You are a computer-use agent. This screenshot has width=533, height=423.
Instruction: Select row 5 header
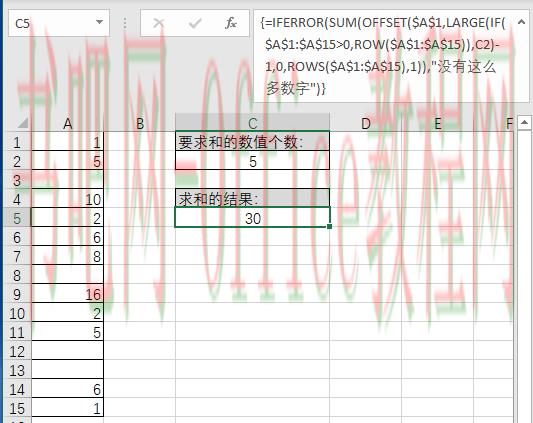pos(17,218)
